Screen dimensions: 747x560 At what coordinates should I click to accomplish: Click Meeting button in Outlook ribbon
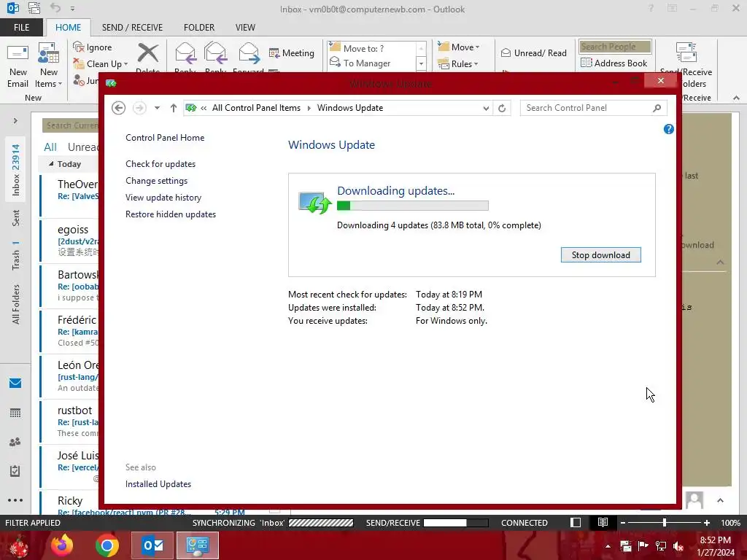click(292, 52)
